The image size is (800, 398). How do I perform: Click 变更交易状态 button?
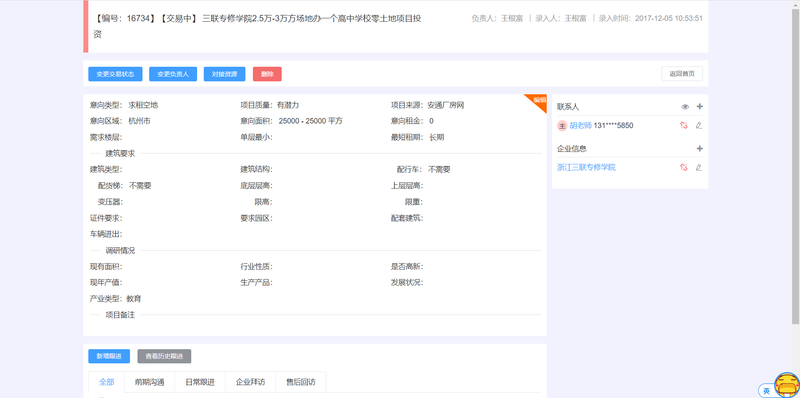115,74
